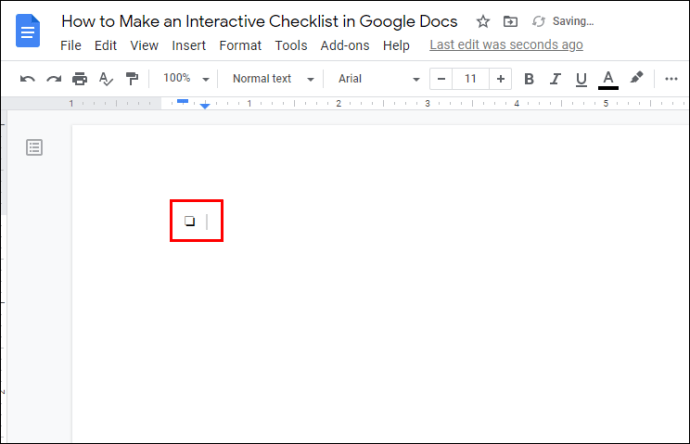Screen dimensions: 690x444
Task: Open the View menu
Action: pos(144,45)
